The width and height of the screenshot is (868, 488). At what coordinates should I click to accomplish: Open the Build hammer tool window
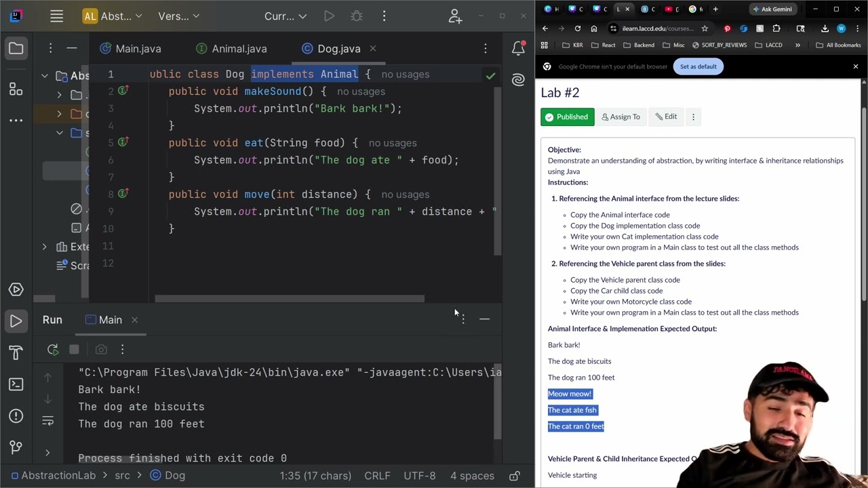click(16, 352)
